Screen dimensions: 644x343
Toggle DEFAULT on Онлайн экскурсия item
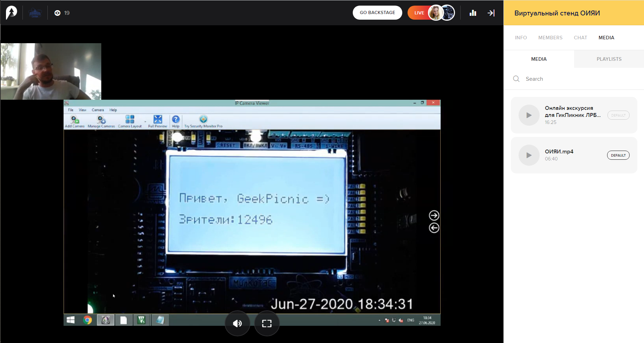click(618, 115)
